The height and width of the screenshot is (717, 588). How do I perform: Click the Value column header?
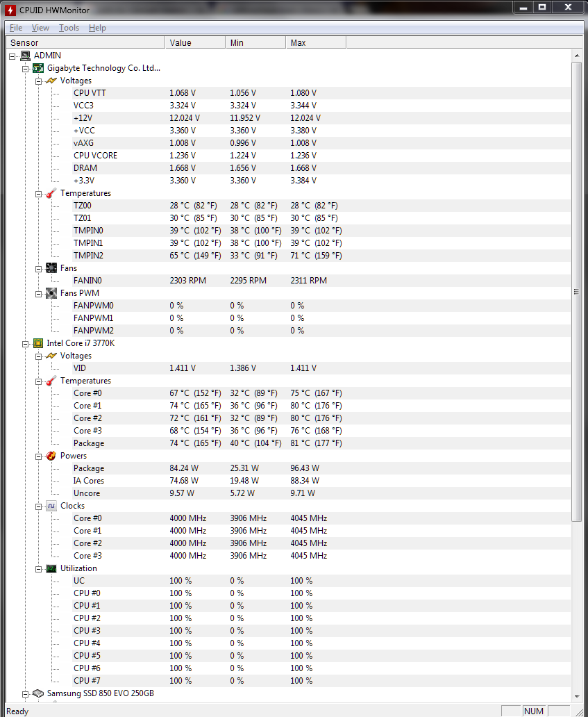point(195,42)
